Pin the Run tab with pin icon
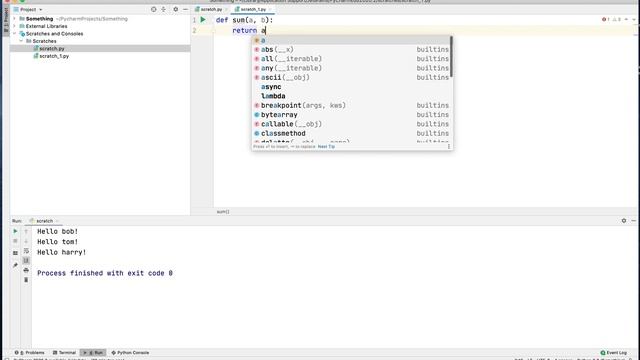 pyautogui.click(x=15, y=265)
